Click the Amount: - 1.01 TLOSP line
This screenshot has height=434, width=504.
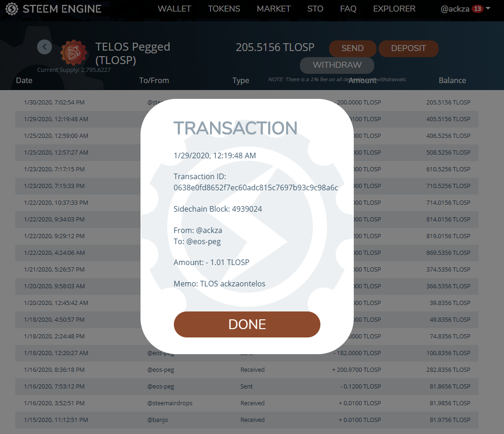point(211,263)
